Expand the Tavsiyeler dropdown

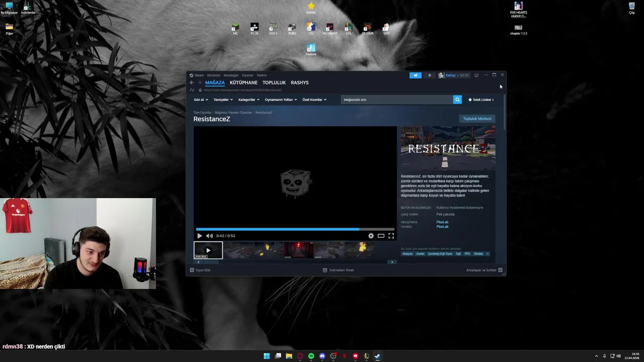click(x=223, y=100)
